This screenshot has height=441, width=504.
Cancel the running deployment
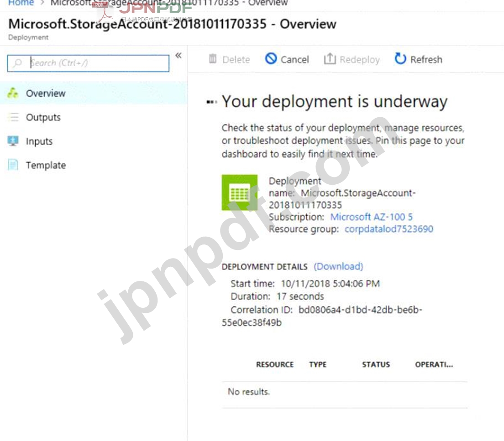[287, 59]
